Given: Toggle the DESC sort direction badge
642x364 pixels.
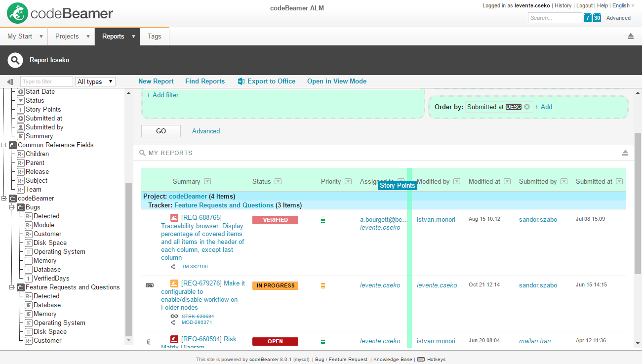Looking at the screenshot, I should (x=514, y=107).
